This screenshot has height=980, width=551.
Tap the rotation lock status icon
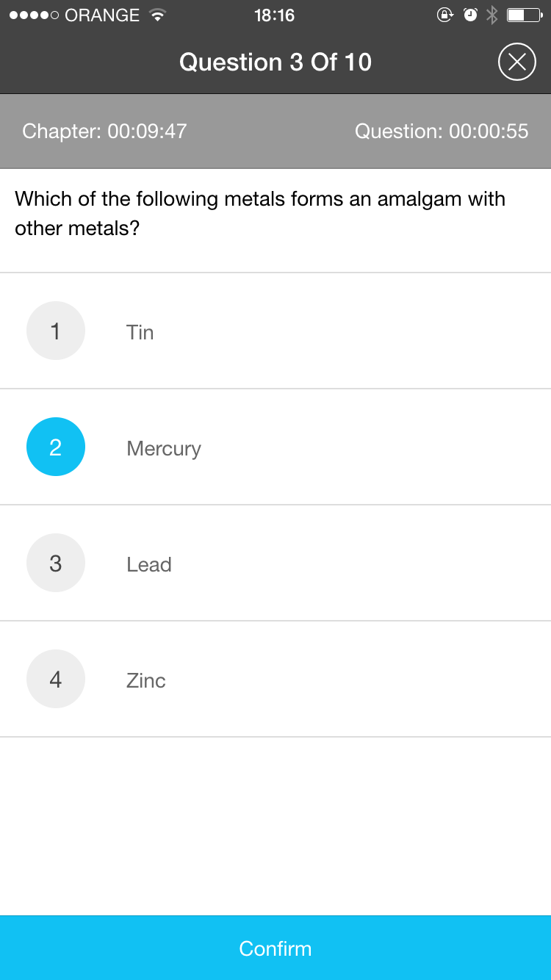[x=445, y=15]
